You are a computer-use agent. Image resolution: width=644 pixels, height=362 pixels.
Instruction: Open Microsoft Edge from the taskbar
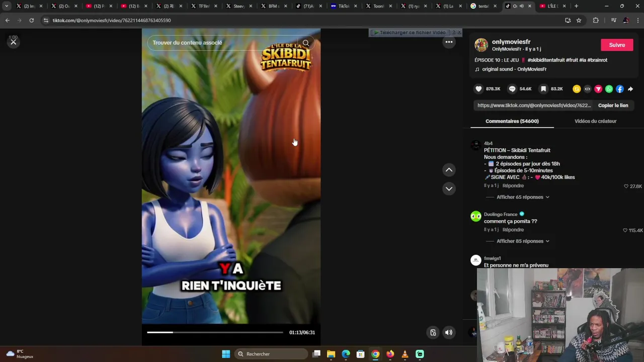coord(346,354)
